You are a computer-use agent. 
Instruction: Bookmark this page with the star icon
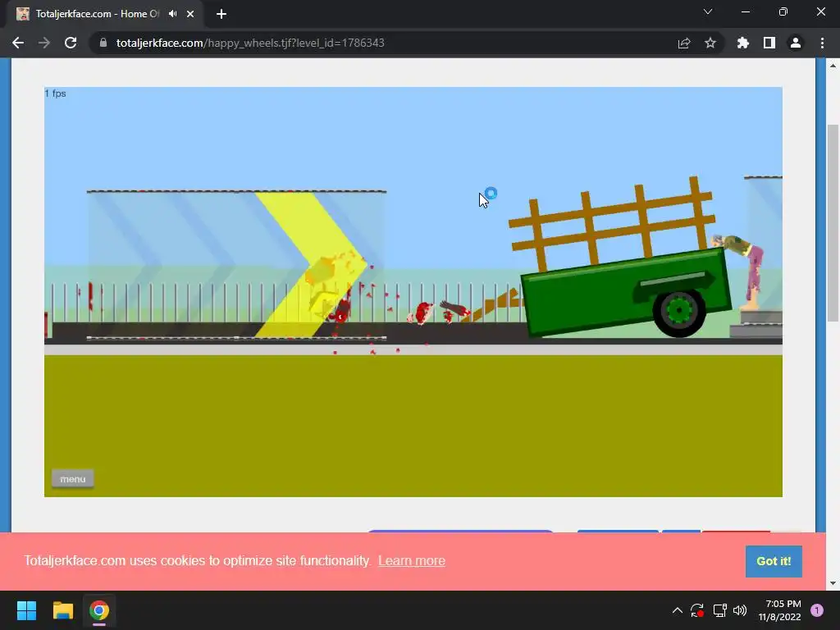(710, 43)
